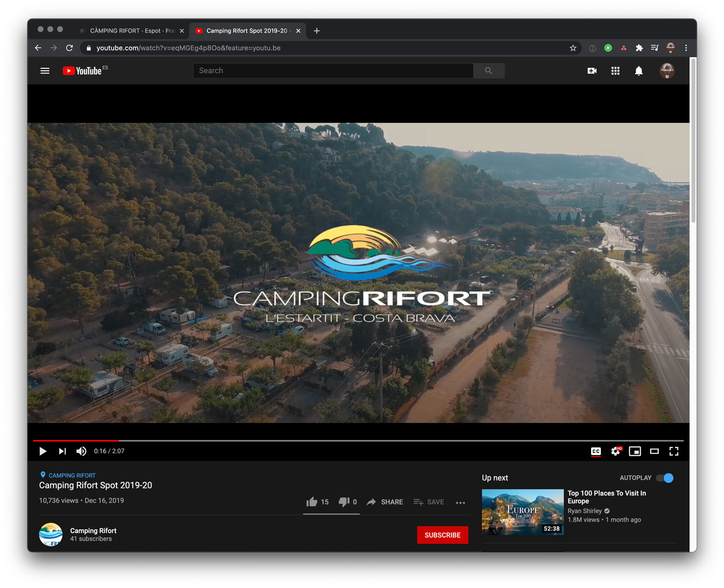Open the media controls queue icon
Image resolution: width=724 pixels, height=588 pixels.
(x=655, y=48)
